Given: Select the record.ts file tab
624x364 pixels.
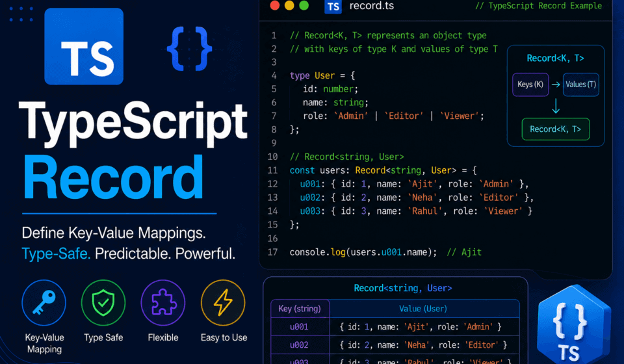Looking at the screenshot, I should 371,6.
